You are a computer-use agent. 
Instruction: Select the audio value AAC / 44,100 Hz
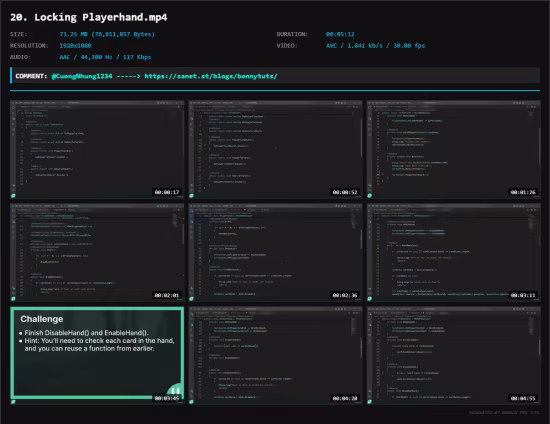click(x=105, y=57)
